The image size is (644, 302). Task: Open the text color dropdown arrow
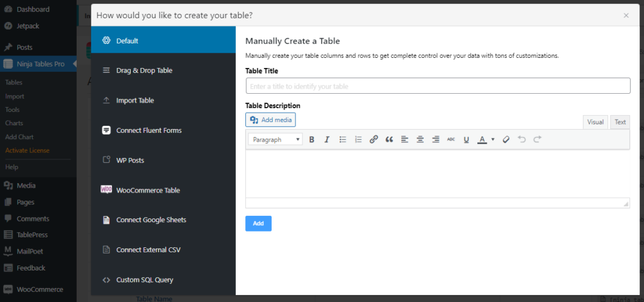(x=492, y=139)
